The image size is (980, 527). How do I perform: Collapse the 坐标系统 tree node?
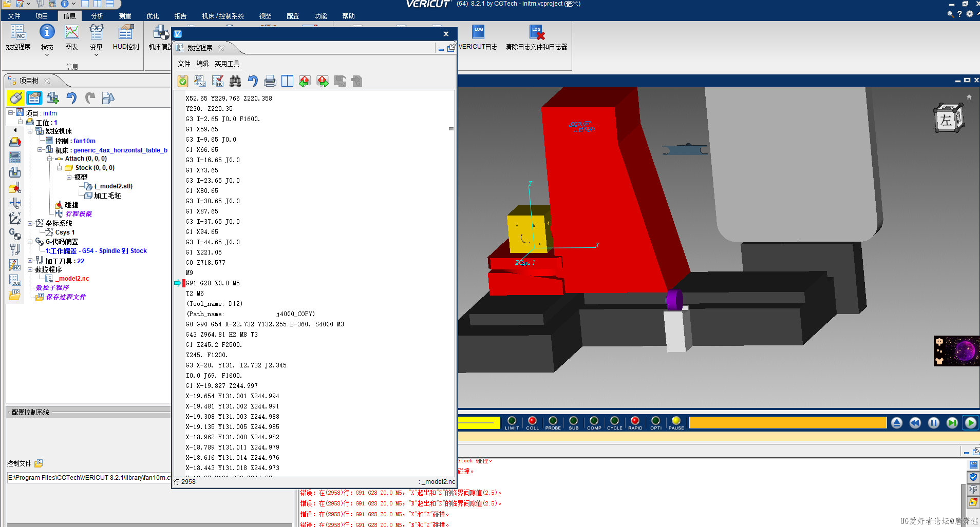[30, 223]
